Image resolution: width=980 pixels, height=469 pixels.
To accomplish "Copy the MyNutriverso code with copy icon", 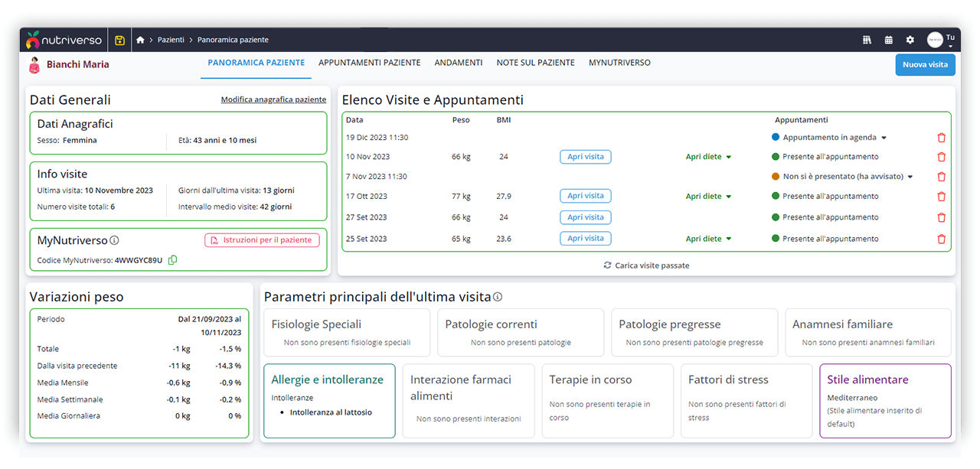I will click(172, 260).
